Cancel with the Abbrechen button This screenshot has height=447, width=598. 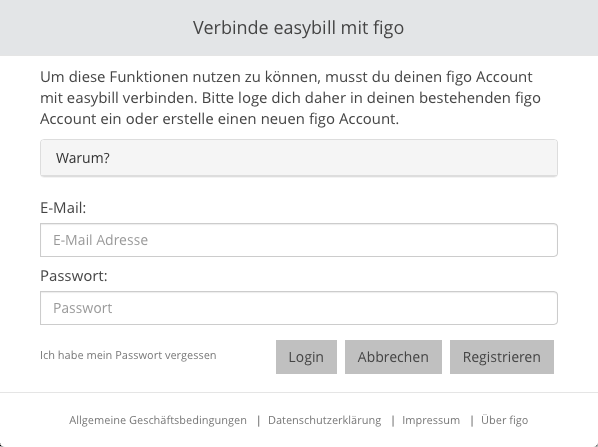[393, 357]
